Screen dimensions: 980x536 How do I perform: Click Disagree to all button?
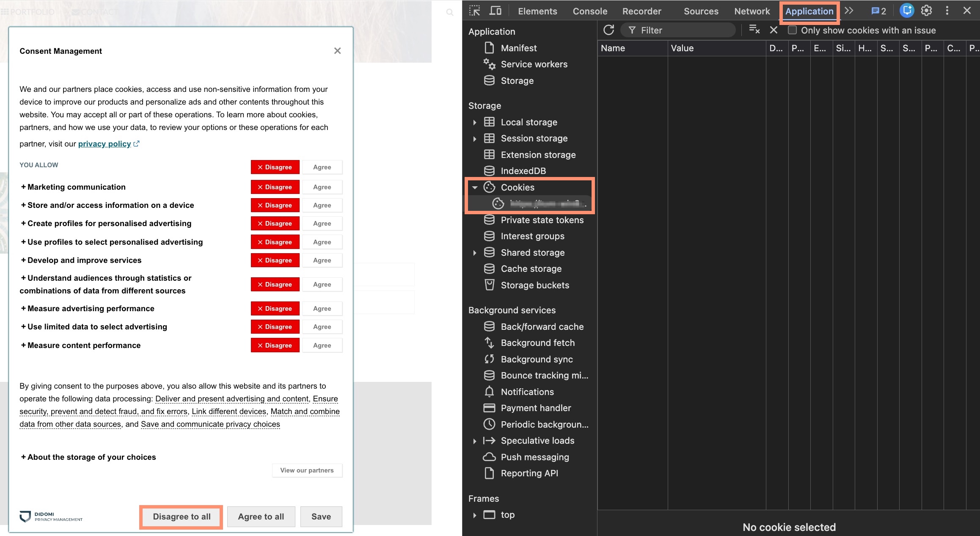[182, 517]
